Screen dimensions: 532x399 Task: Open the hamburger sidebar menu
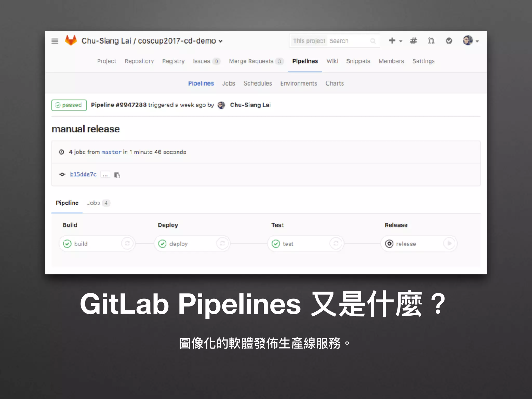[x=55, y=41]
